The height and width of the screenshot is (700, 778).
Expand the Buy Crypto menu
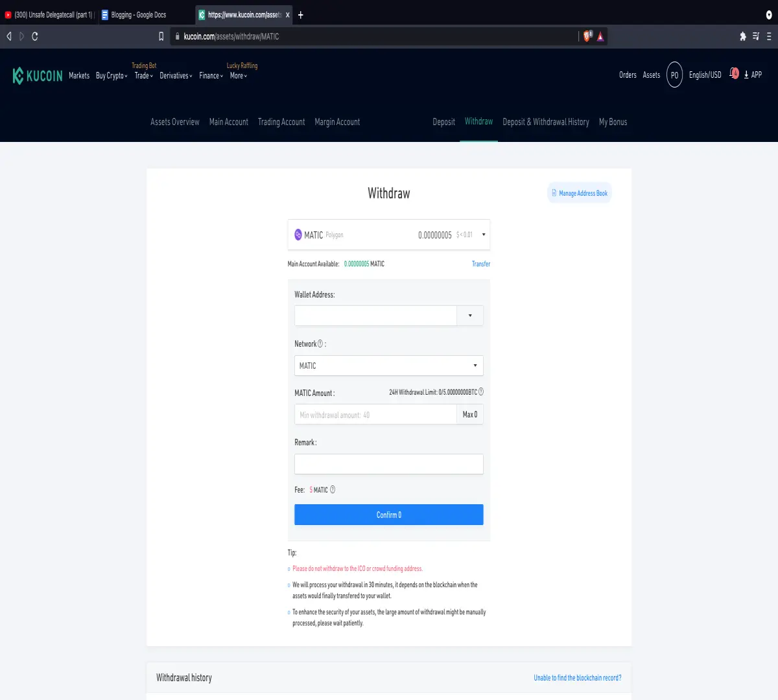point(112,76)
